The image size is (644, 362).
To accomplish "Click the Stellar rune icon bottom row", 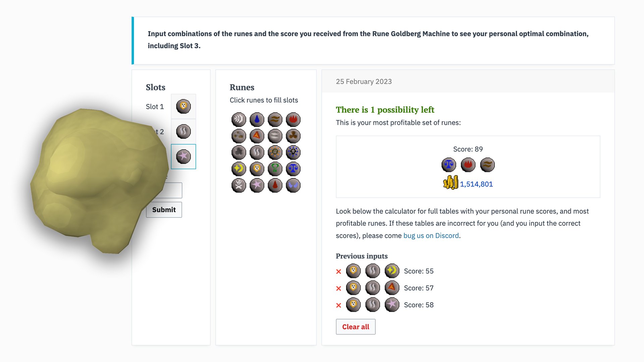I will (257, 184).
